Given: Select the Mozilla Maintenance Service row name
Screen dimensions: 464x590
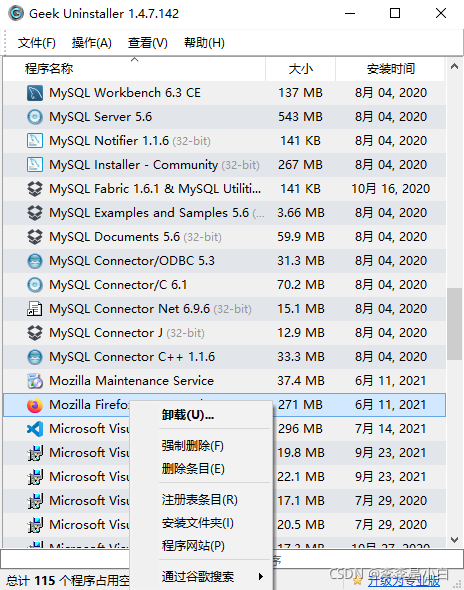Looking at the screenshot, I should click(131, 381).
